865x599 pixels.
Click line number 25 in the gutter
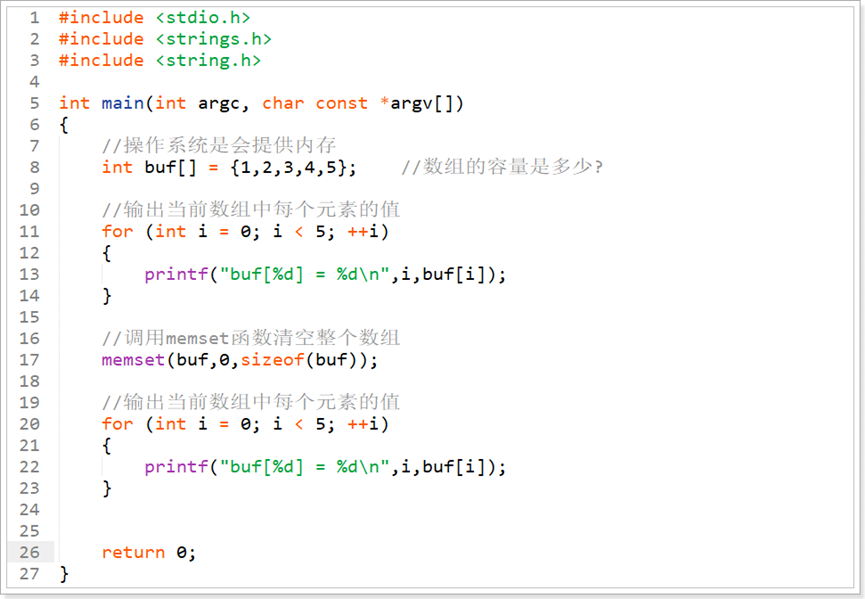click(x=30, y=531)
